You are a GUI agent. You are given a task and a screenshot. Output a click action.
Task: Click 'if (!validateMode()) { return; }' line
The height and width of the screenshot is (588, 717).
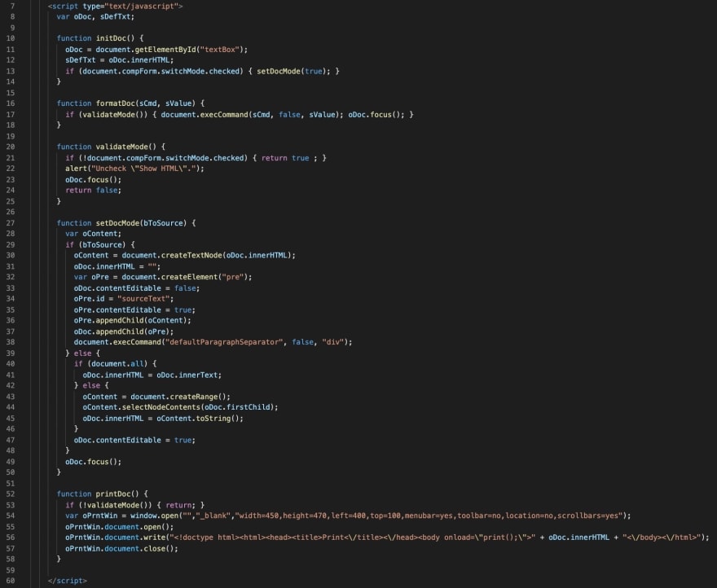tap(135, 505)
